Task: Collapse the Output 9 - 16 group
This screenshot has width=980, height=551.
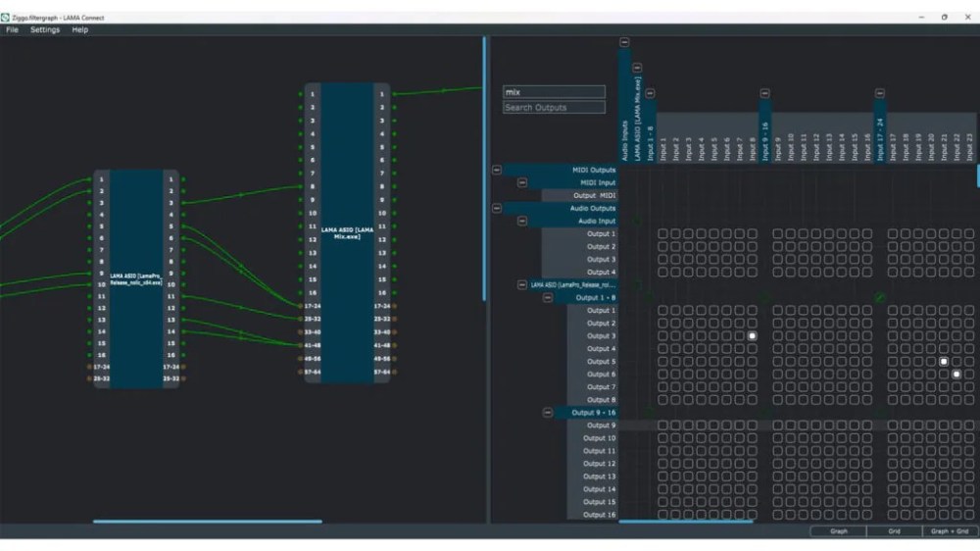Action: coord(548,413)
